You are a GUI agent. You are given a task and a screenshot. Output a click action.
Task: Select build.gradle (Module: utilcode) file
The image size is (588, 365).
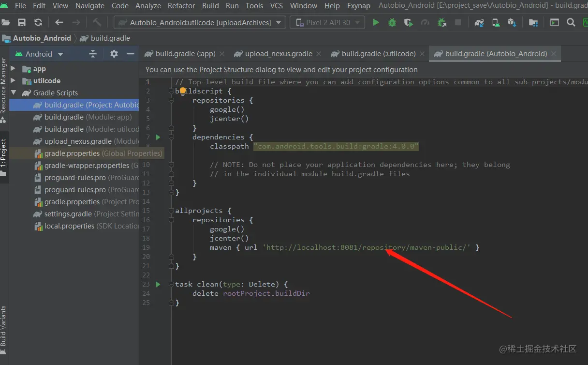point(86,129)
